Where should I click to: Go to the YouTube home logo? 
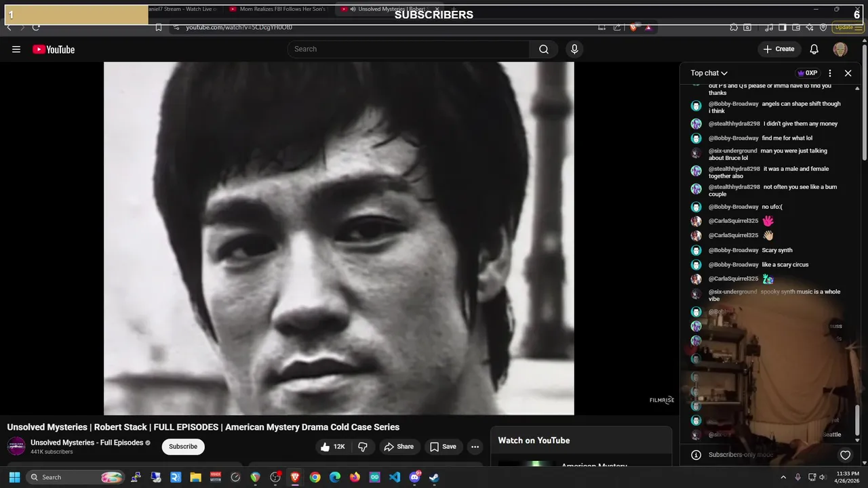54,49
